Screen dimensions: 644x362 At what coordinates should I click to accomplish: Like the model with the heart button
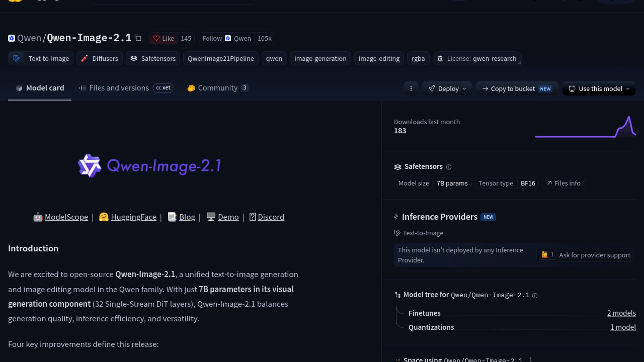coord(164,39)
